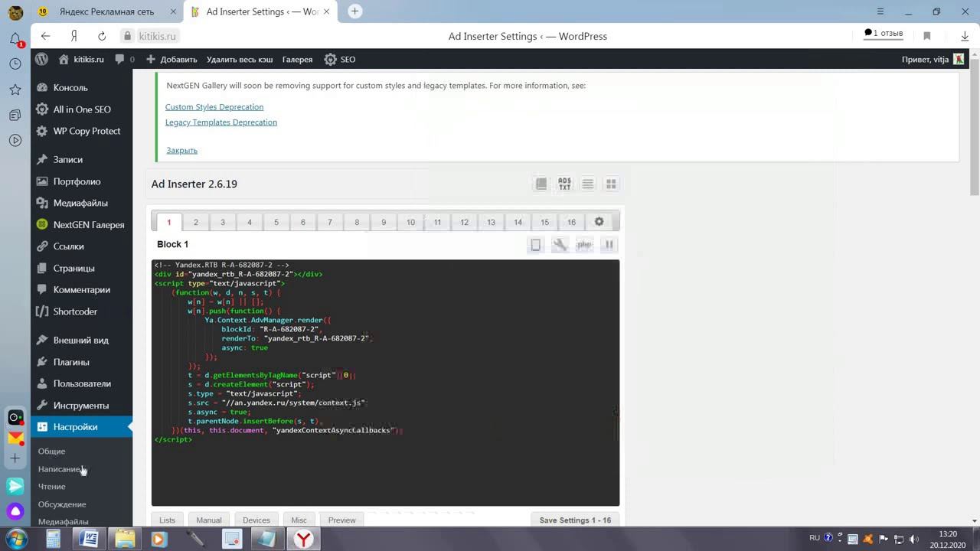This screenshot has height=551, width=980.
Task: Click Save Settings 1 - 16 button
Action: click(575, 520)
